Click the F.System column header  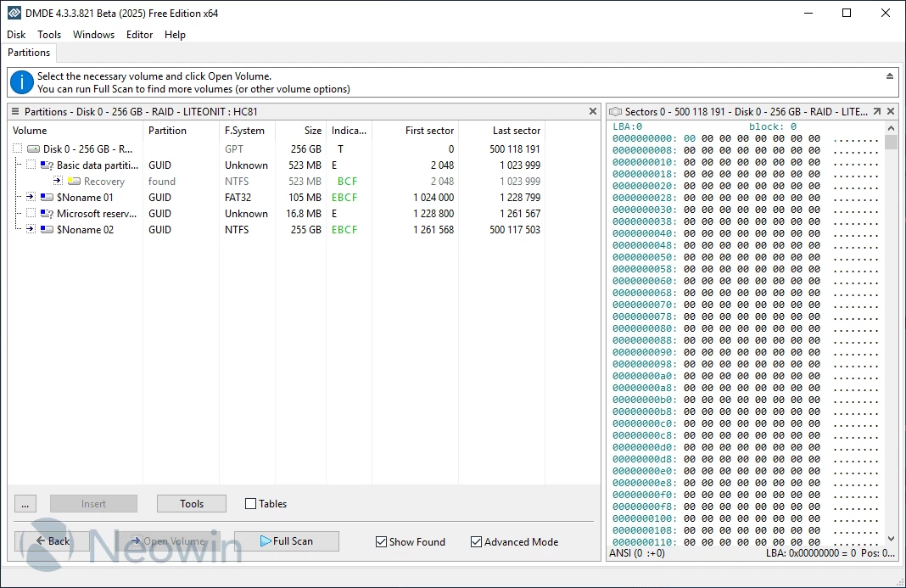(248, 131)
